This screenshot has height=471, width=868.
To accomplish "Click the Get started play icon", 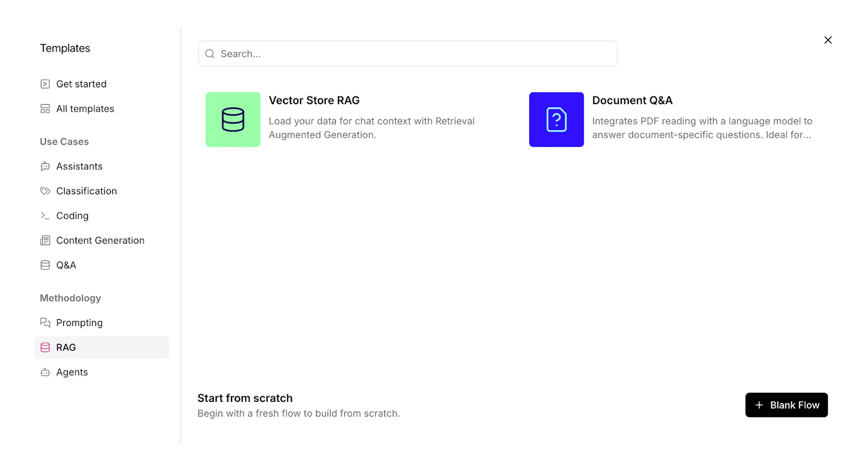I will tap(45, 84).
